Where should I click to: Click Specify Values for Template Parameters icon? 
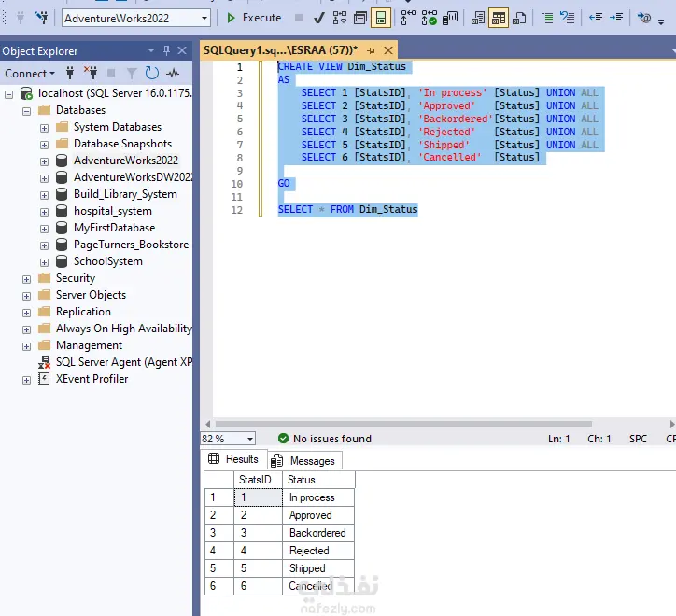click(x=644, y=18)
